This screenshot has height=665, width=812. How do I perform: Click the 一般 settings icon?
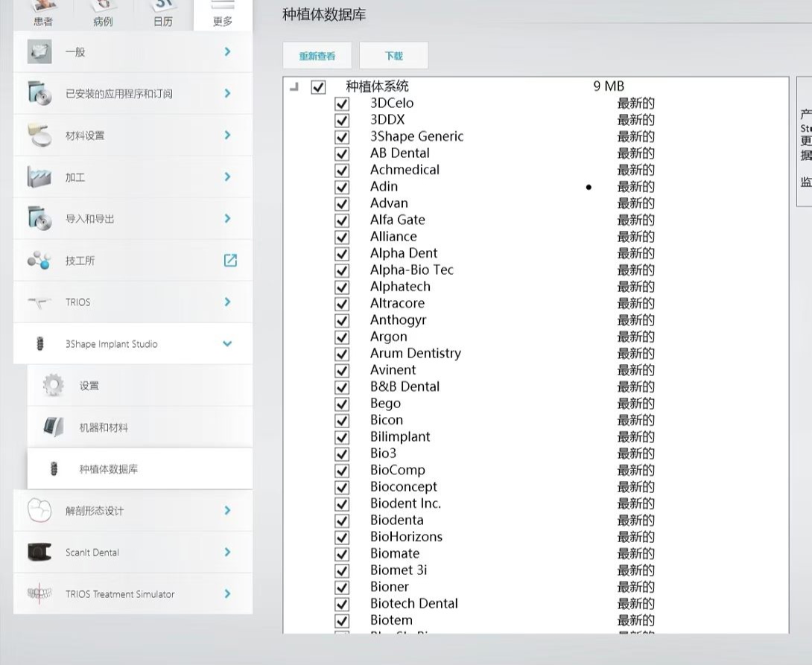(x=39, y=51)
